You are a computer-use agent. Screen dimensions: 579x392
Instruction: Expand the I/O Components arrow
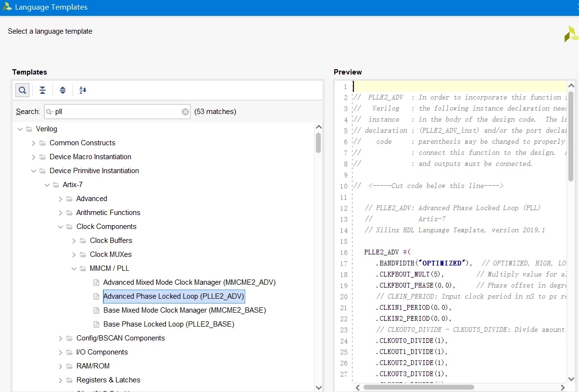61,352
